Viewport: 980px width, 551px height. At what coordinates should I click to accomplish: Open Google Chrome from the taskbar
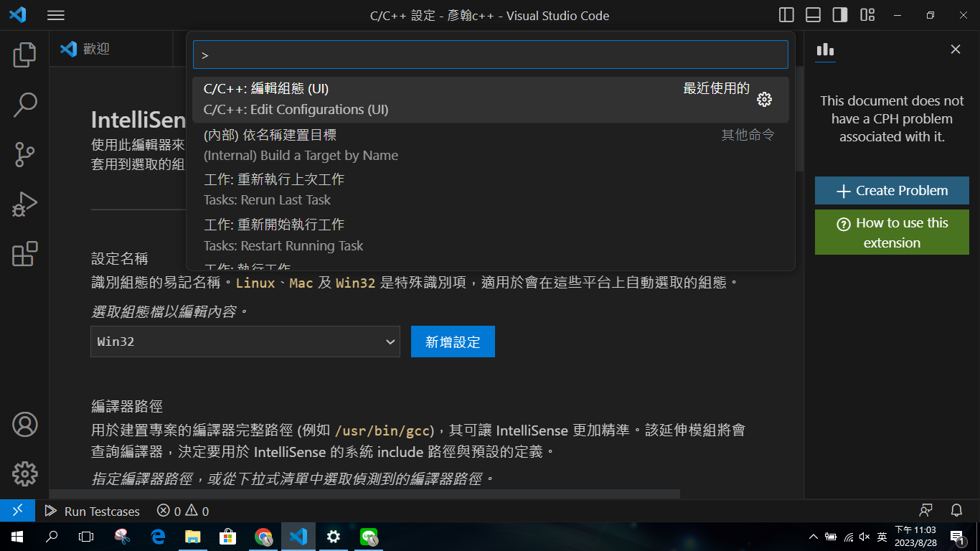pos(263,536)
